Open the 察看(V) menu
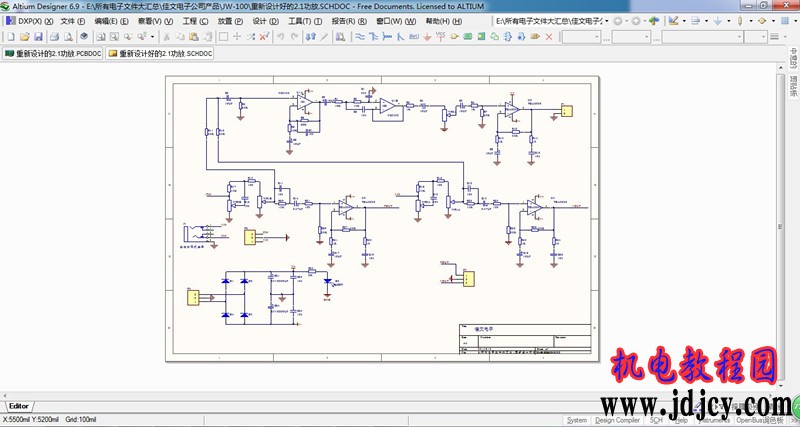This screenshot has height=427, width=800. click(x=155, y=21)
